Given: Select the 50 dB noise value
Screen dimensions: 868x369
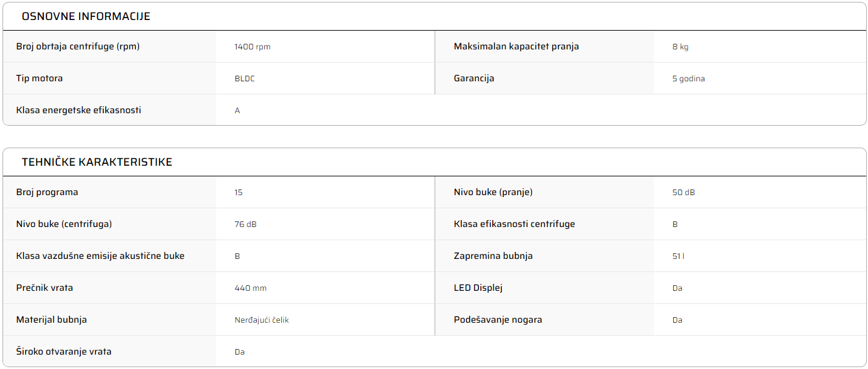Looking at the screenshot, I should [683, 193].
